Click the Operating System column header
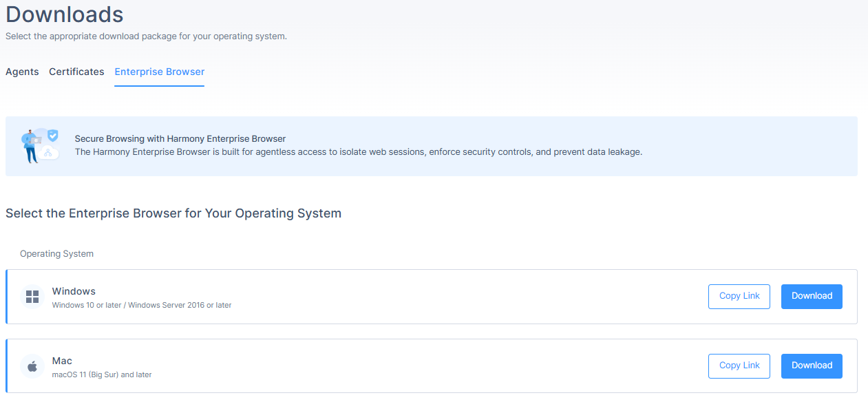868x402 pixels. coord(56,254)
